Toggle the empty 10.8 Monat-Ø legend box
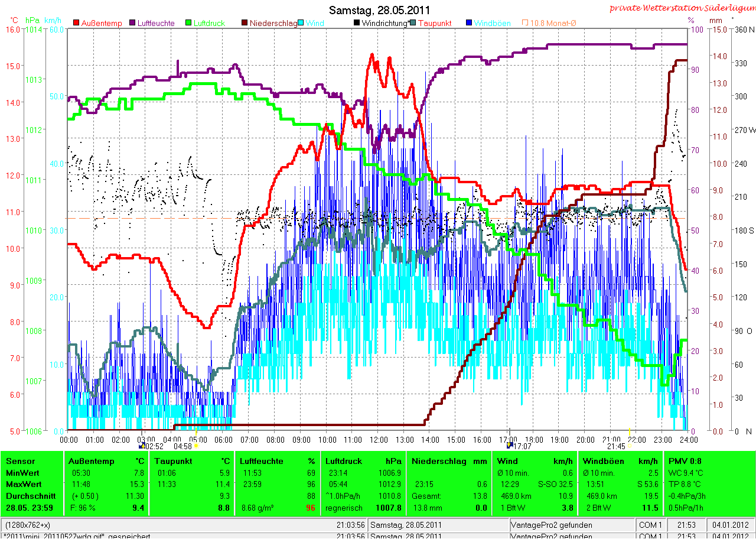 524,23
